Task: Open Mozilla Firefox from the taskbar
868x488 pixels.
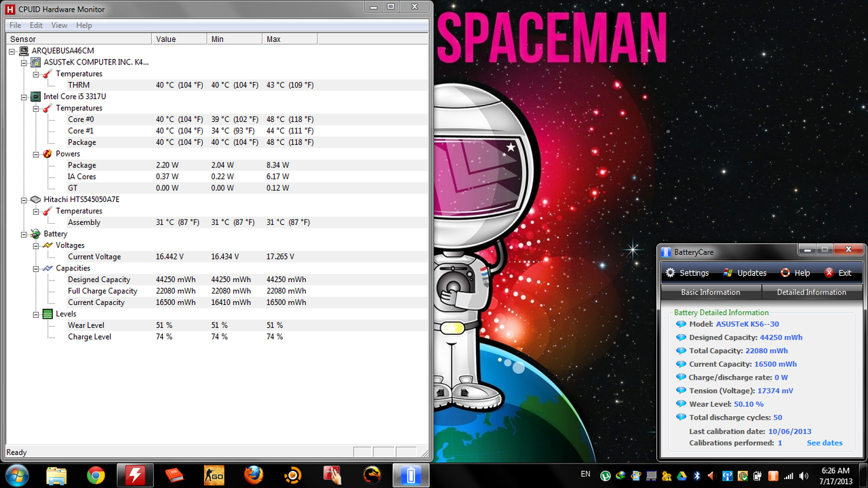Action: point(253,475)
